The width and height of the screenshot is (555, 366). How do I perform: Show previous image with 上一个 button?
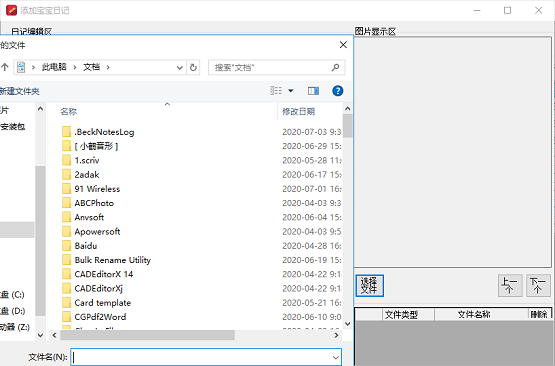coord(510,286)
